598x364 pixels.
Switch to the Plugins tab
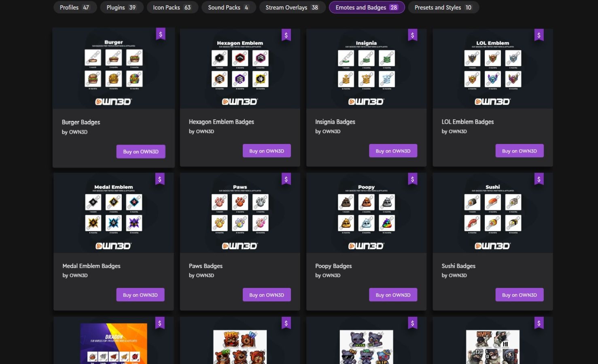[x=121, y=7]
